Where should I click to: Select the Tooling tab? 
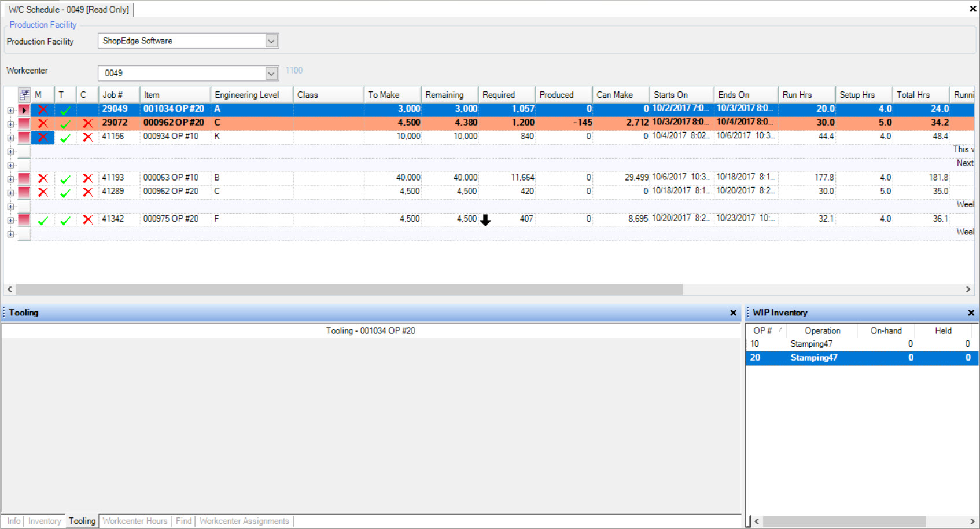tap(82, 521)
